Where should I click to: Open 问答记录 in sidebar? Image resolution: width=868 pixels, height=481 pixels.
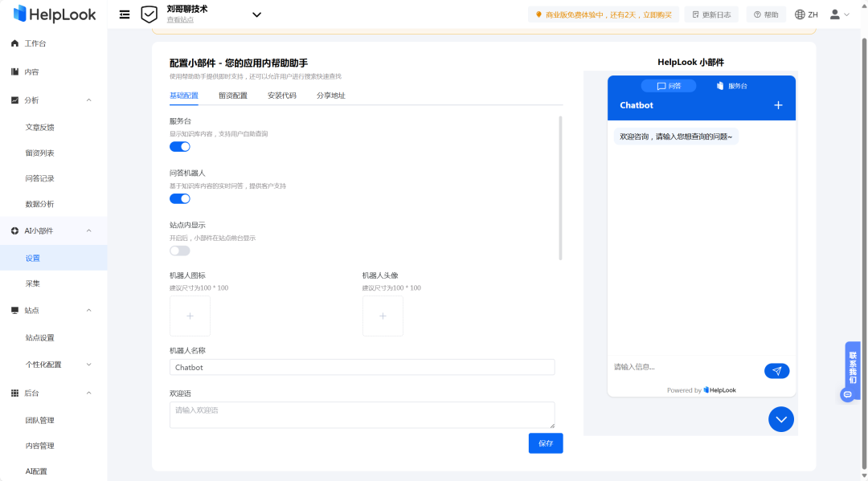pos(40,178)
